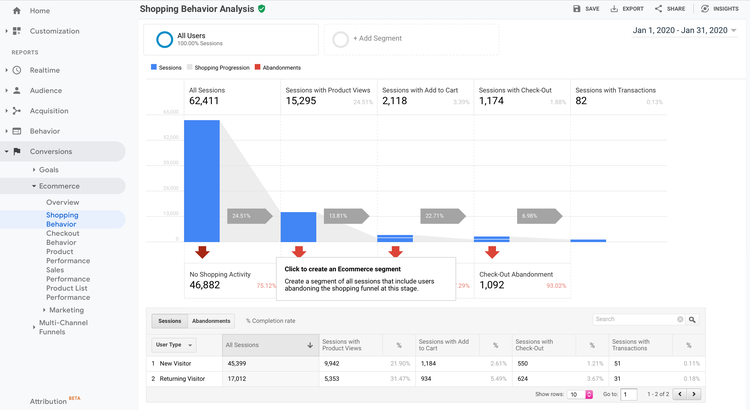Switch table to Abandonments view
This screenshot has height=410, width=750.
[212, 321]
